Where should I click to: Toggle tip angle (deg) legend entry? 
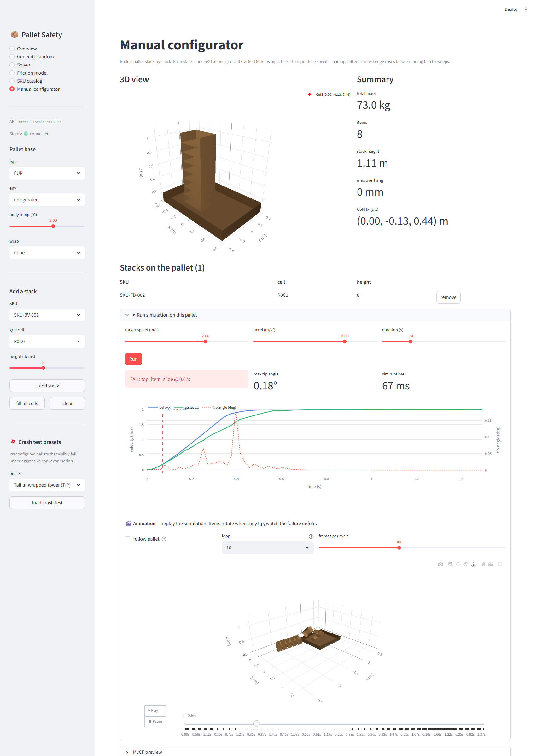219,407
